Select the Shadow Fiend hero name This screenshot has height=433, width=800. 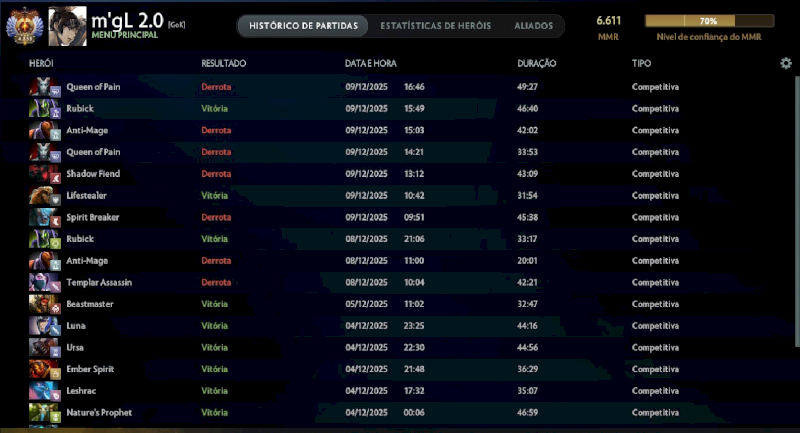93,174
